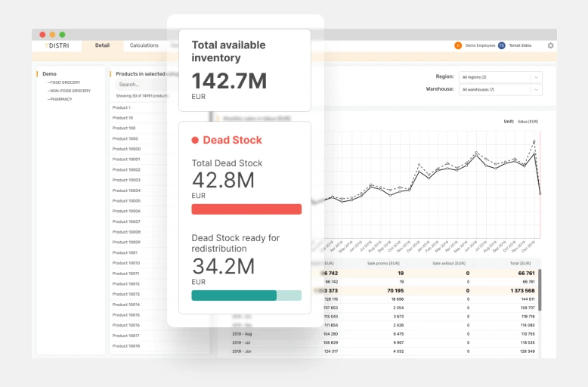Select Product 100 in the list
This screenshot has height=387, width=588.
[124, 128]
